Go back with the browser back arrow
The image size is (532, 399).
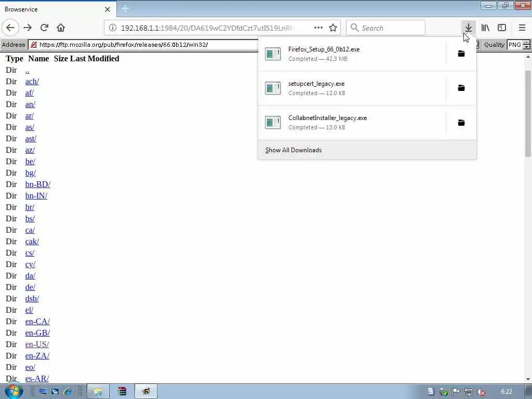(10, 28)
